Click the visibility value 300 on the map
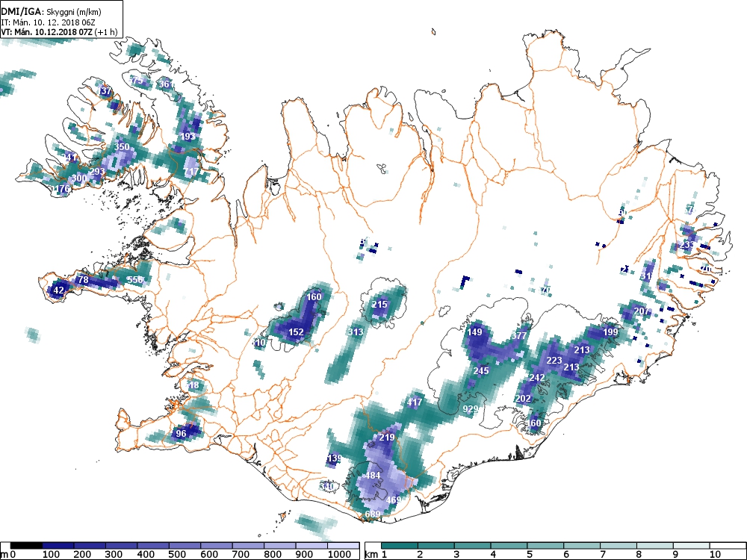Viewport: 747px width, 560px height. pyautogui.click(x=80, y=178)
